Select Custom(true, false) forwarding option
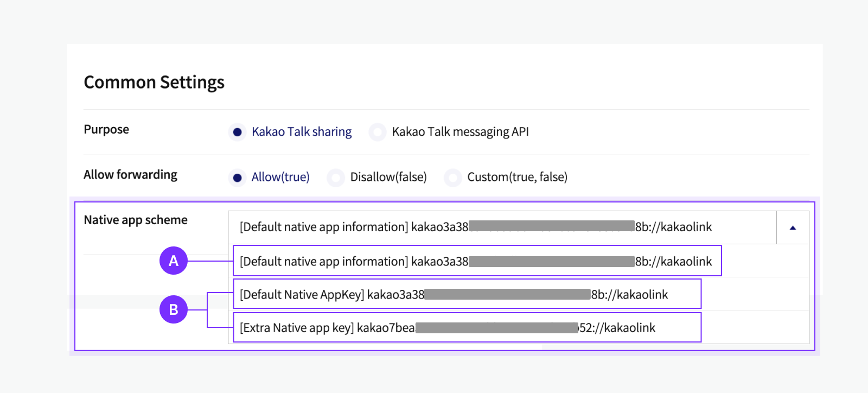 tap(453, 178)
